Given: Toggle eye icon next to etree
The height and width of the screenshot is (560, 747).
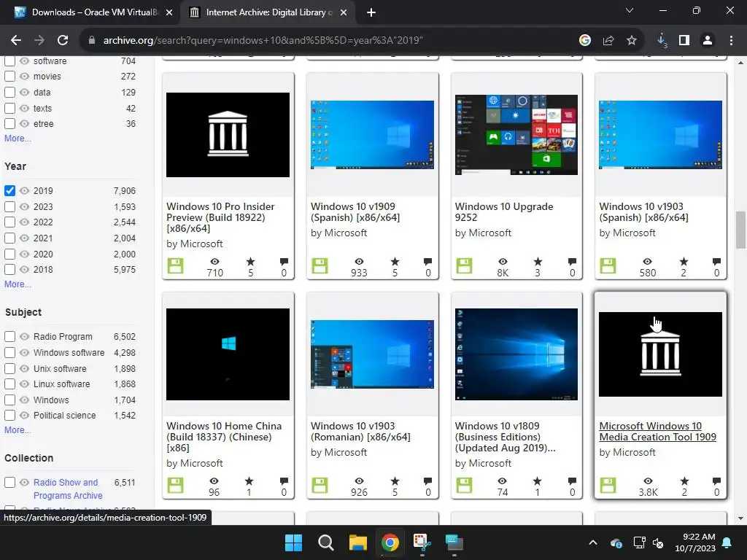Looking at the screenshot, I should (24, 123).
